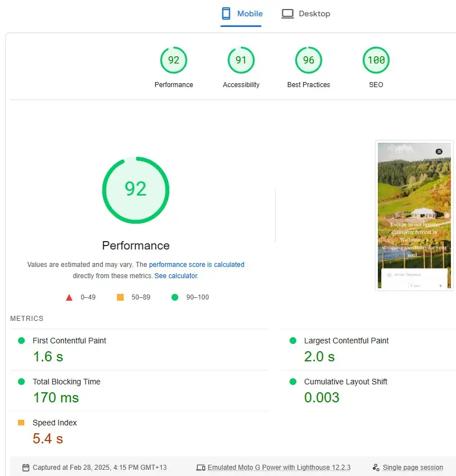Open the performance score is calculated link
456x476 pixels.
196,264
